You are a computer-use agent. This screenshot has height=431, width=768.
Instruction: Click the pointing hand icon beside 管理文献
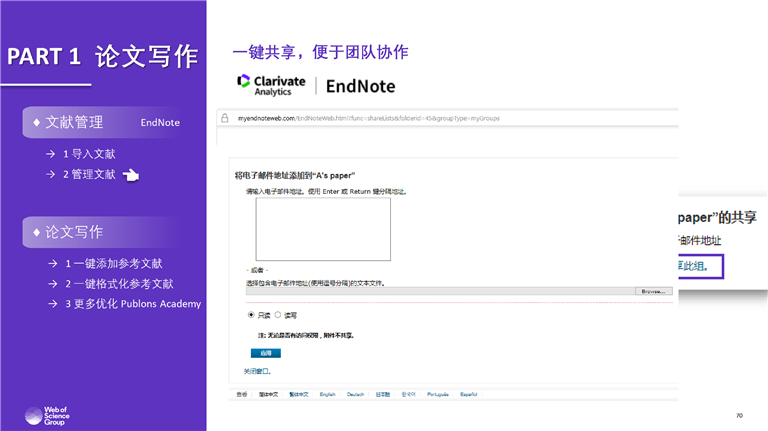(131, 174)
